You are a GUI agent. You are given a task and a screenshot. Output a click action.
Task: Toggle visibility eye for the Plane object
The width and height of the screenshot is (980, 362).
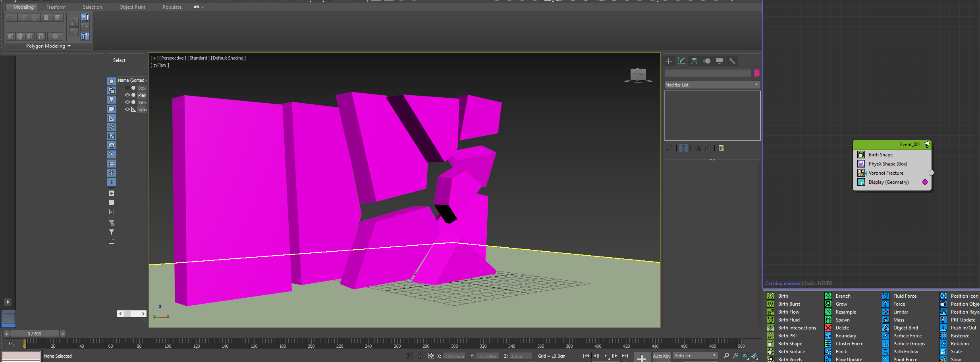tap(127, 95)
